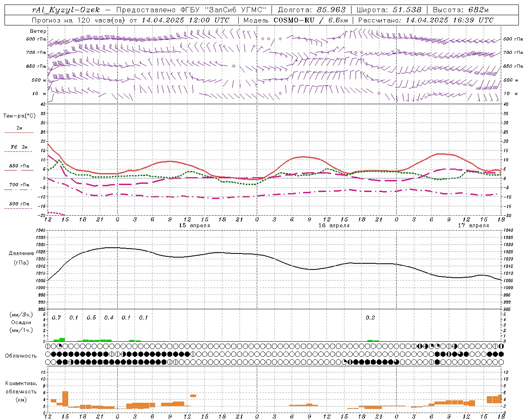Click the Тем-ра(°C) legend title
Image resolution: width=525 pixels, height=420 pixels.
coord(19,116)
